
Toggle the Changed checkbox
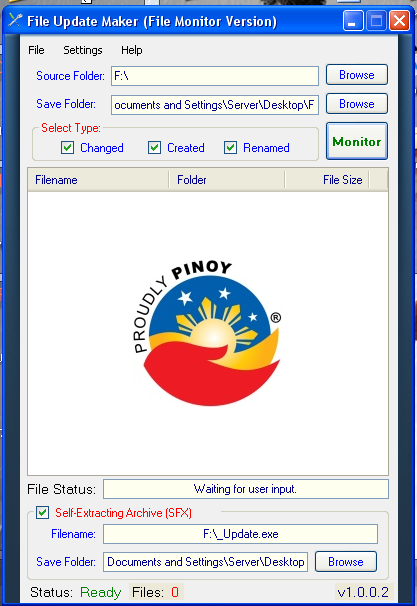(x=68, y=148)
